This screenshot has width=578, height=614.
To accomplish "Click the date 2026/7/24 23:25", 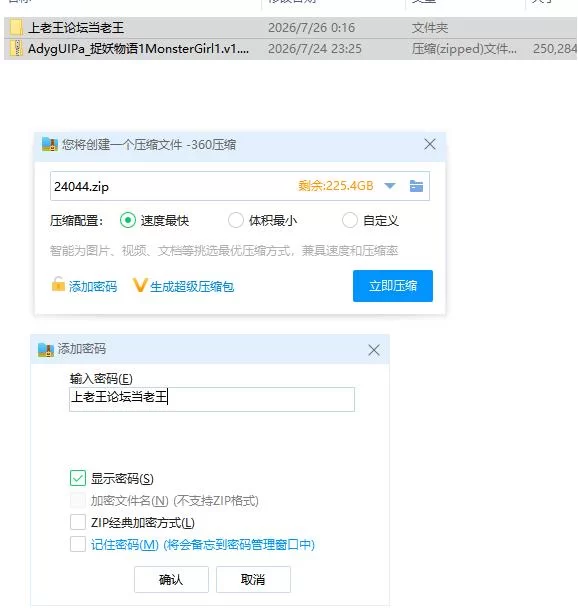I will [315, 49].
